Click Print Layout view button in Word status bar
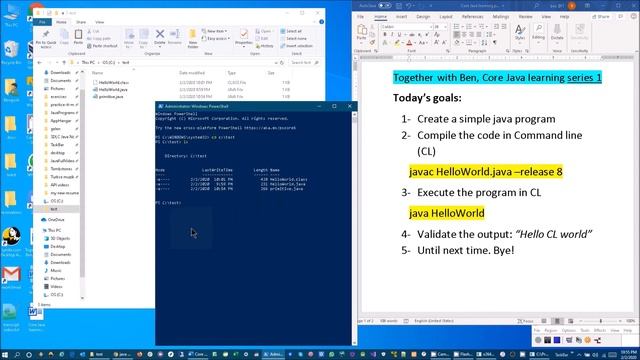Viewport: 640px width, 360px height. click(x=557, y=321)
